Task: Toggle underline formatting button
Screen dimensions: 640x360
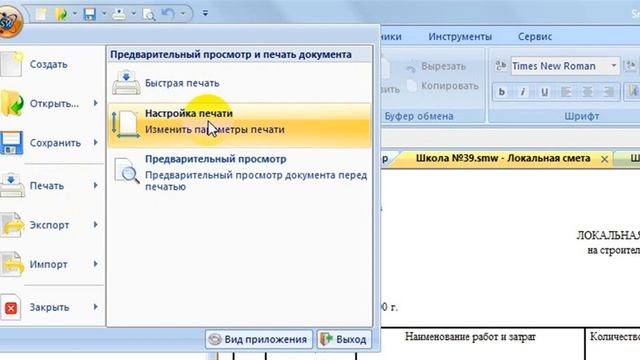Action: click(x=544, y=92)
